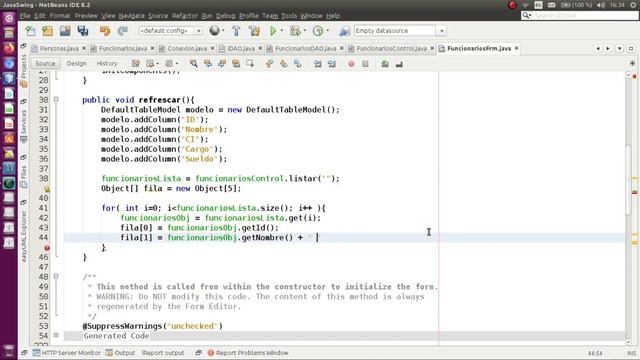
Task: Click the Shift Line Right icon
Action: pos(331,64)
